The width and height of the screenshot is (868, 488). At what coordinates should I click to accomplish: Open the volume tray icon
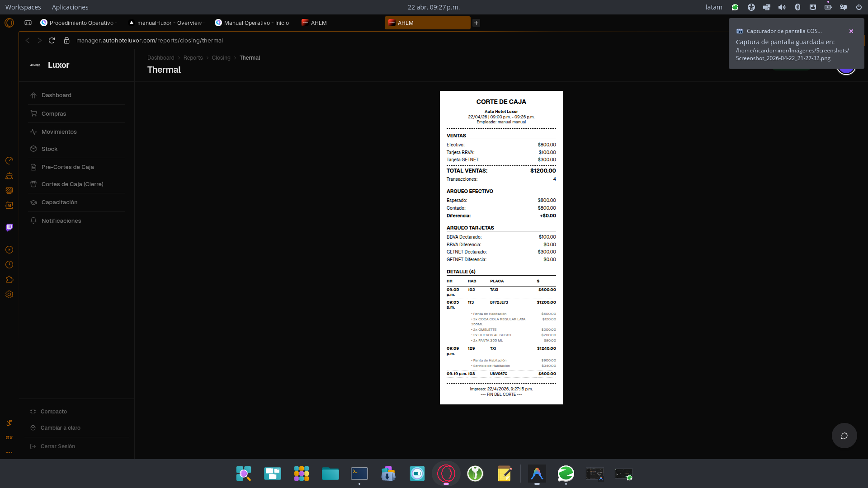(782, 7)
